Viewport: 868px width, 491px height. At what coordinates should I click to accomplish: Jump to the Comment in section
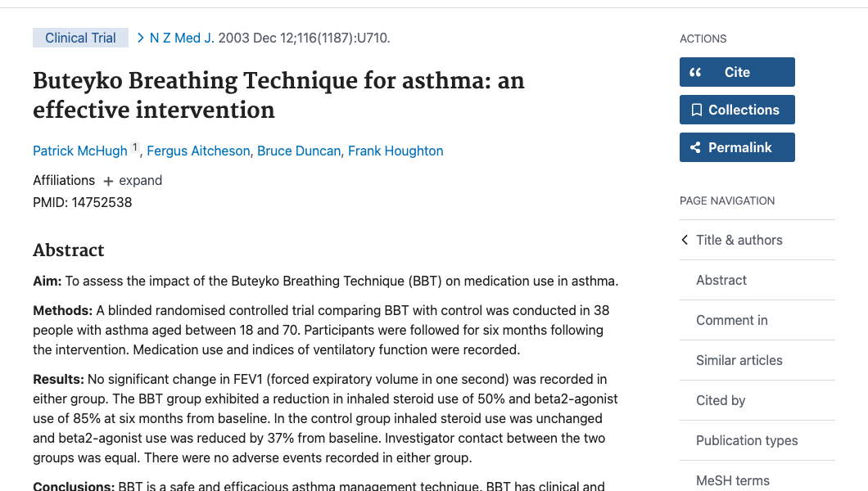731,320
